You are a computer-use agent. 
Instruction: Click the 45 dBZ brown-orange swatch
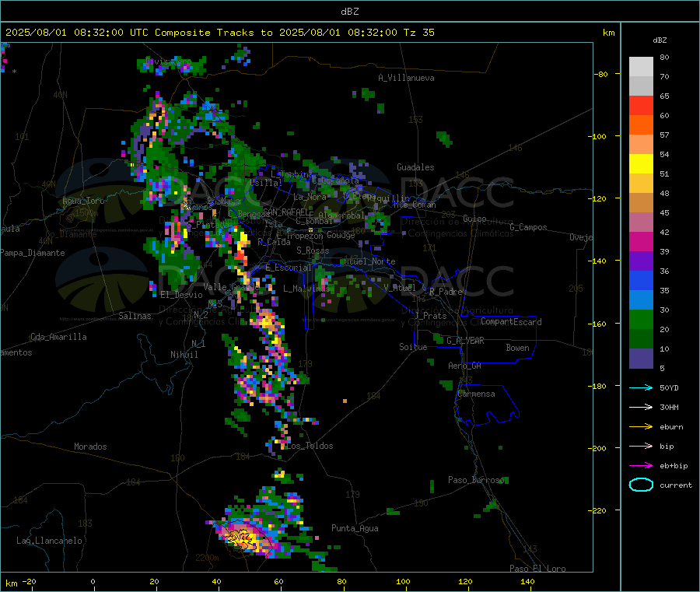[x=641, y=203]
